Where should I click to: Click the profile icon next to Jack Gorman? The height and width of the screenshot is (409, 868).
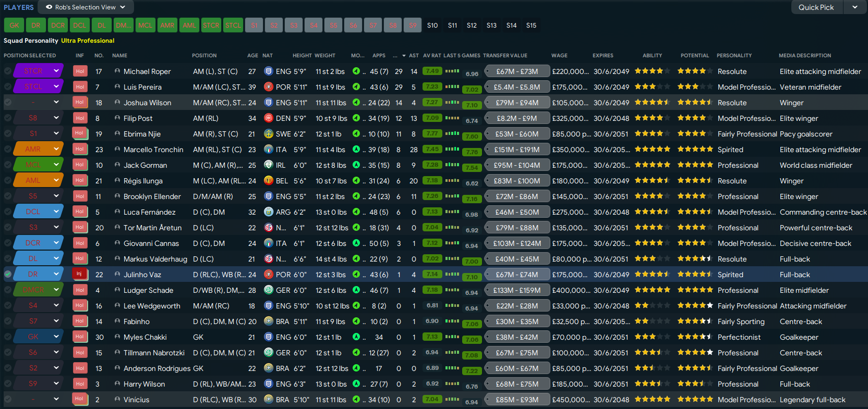point(117,165)
